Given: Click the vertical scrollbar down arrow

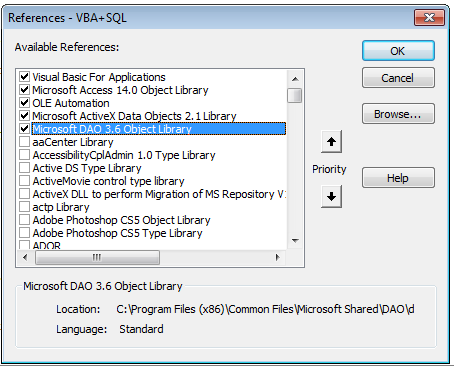Looking at the screenshot, I should [295, 240].
